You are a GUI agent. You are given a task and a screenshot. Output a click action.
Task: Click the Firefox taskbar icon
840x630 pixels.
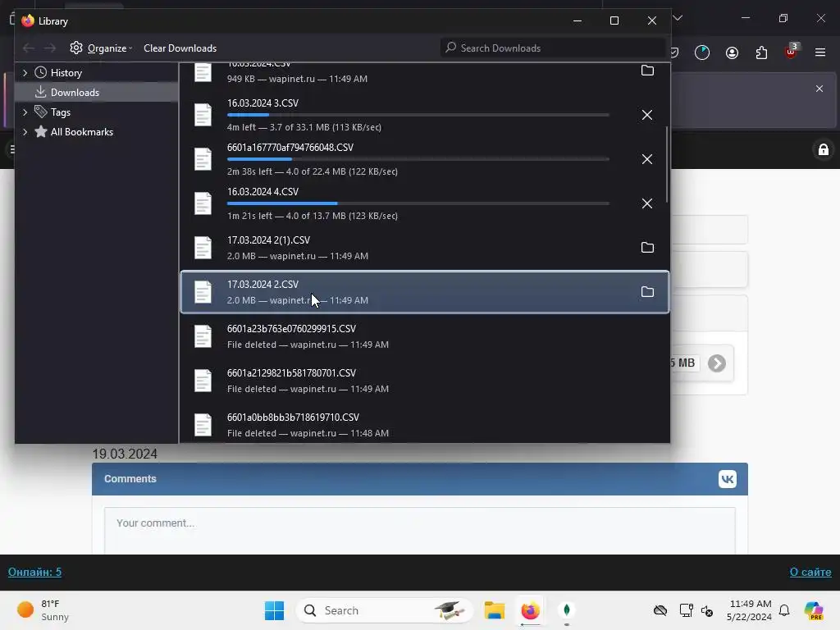[530, 610]
